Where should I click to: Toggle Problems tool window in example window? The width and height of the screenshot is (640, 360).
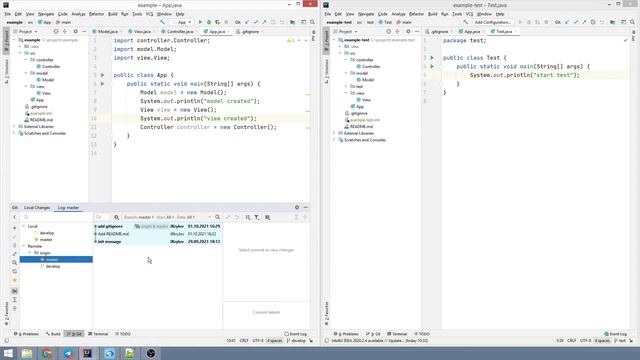[27, 334]
